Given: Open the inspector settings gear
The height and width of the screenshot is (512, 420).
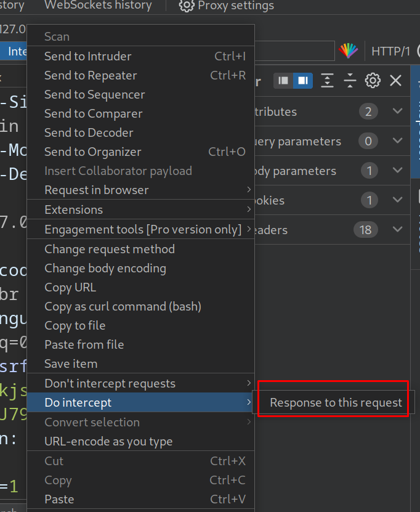Looking at the screenshot, I should tap(373, 81).
